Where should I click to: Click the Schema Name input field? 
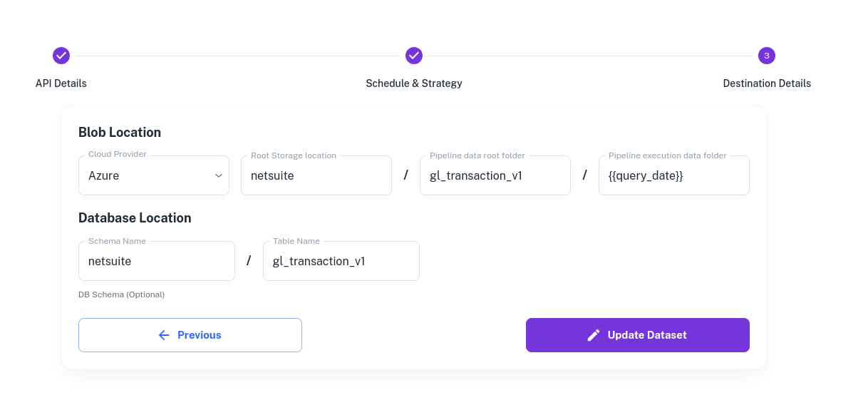pos(157,261)
